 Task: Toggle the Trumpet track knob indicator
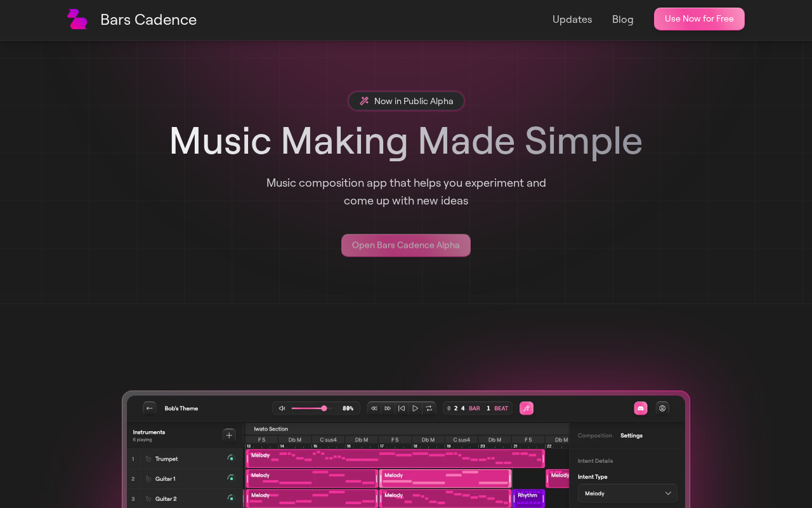click(x=231, y=458)
